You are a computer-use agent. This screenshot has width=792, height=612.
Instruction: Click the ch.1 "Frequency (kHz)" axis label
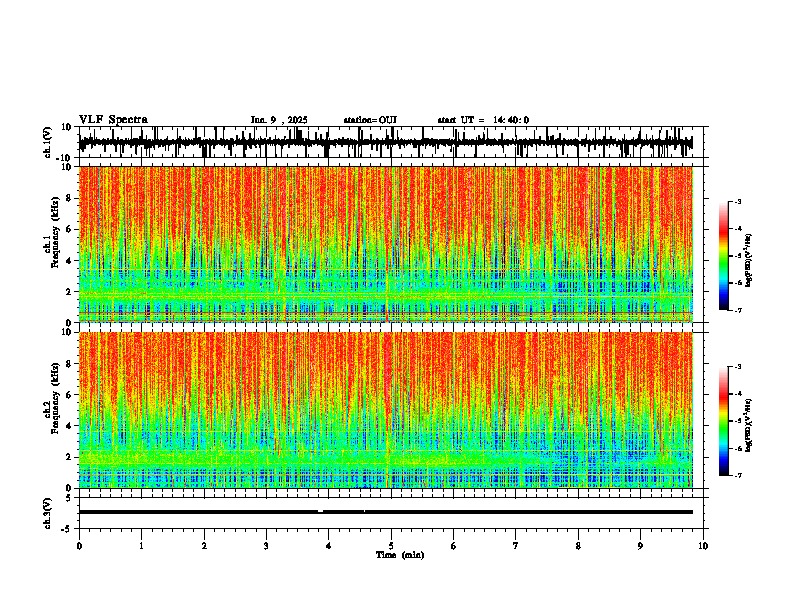tap(56, 232)
